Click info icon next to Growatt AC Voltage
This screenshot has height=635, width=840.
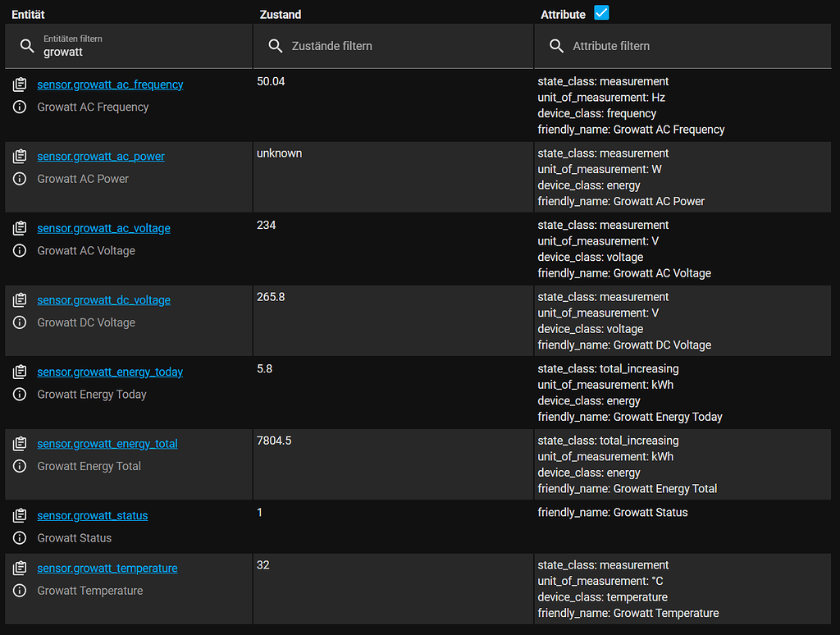click(20, 250)
